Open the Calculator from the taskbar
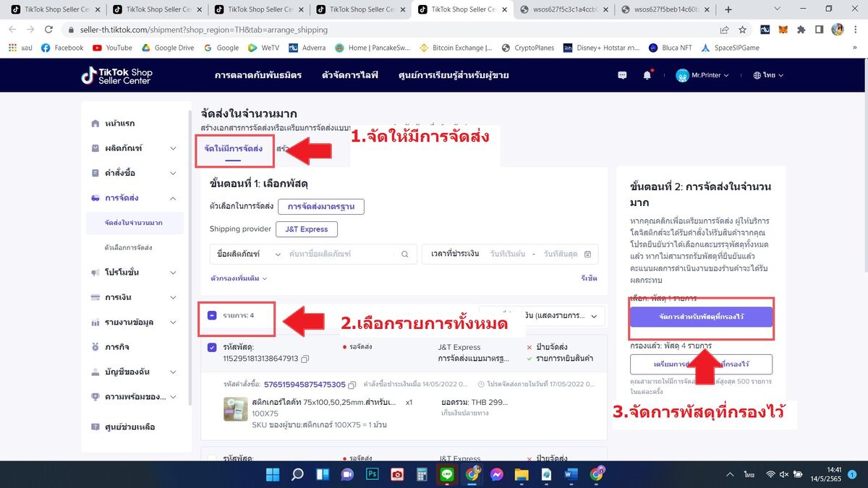Viewport: 868px width, 488px height. pyautogui.click(x=422, y=474)
